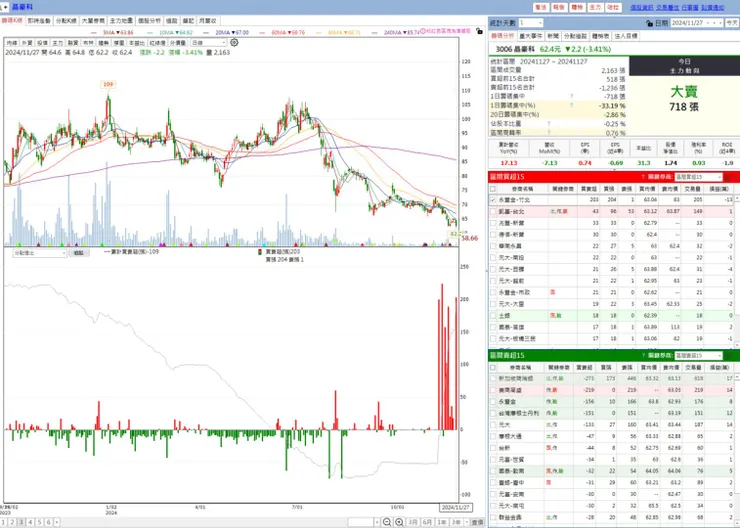Expand the page-number dropdown after page 6

pos(57,522)
